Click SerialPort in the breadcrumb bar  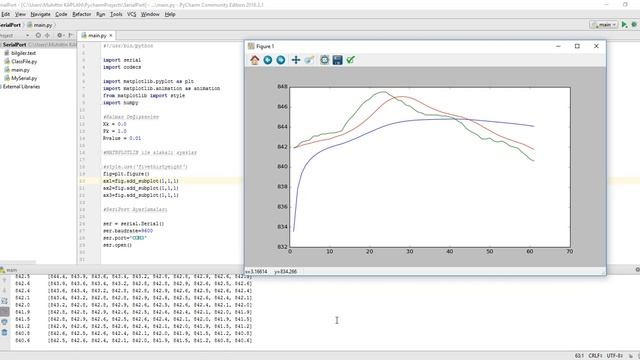(10, 25)
